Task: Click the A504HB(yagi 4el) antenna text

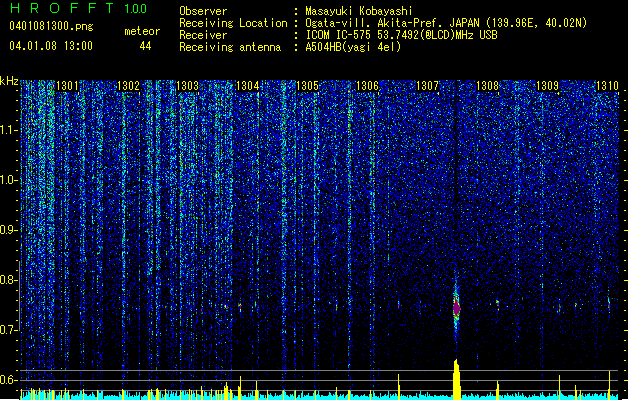Action: tap(353, 47)
